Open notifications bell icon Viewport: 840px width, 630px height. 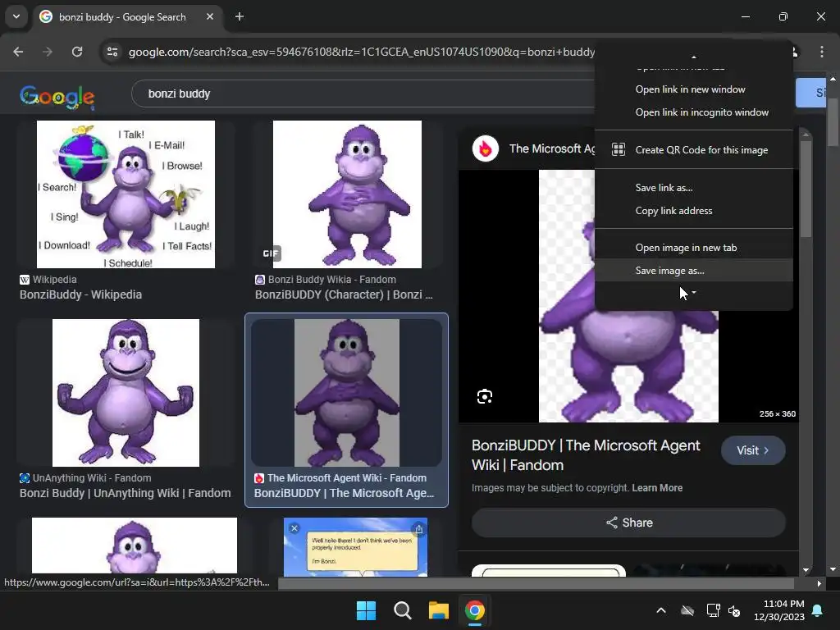[818, 610]
